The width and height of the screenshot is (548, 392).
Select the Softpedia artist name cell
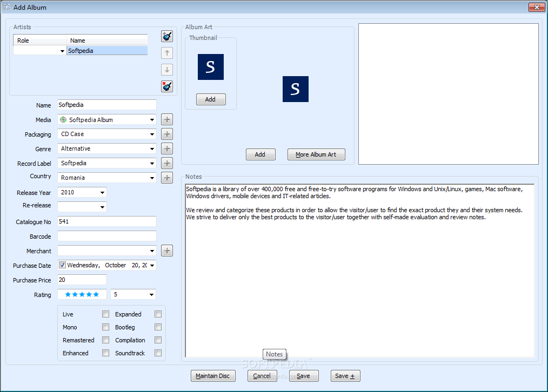pos(107,51)
